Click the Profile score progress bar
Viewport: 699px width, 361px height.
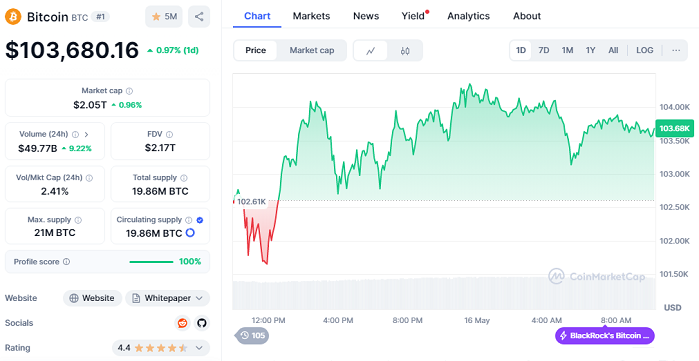[x=152, y=262]
